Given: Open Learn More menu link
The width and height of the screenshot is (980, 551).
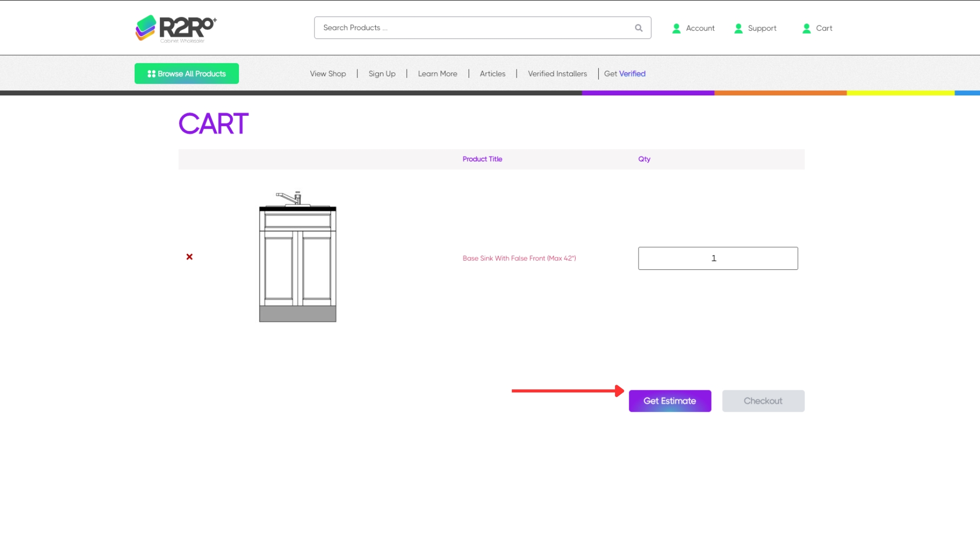Looking at the screenshot, I should coord(437,74).
